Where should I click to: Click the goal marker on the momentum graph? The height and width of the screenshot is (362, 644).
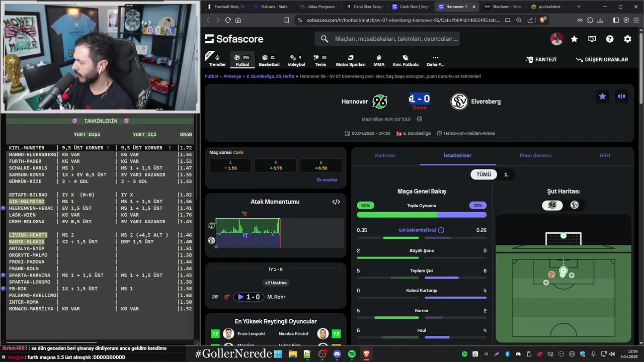click(x=245, y=214)
